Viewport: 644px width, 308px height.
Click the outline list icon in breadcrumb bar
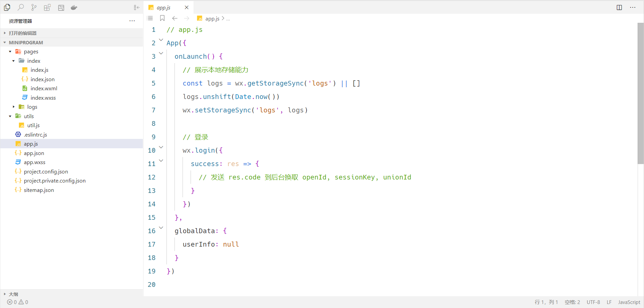[x=150, y=18]
